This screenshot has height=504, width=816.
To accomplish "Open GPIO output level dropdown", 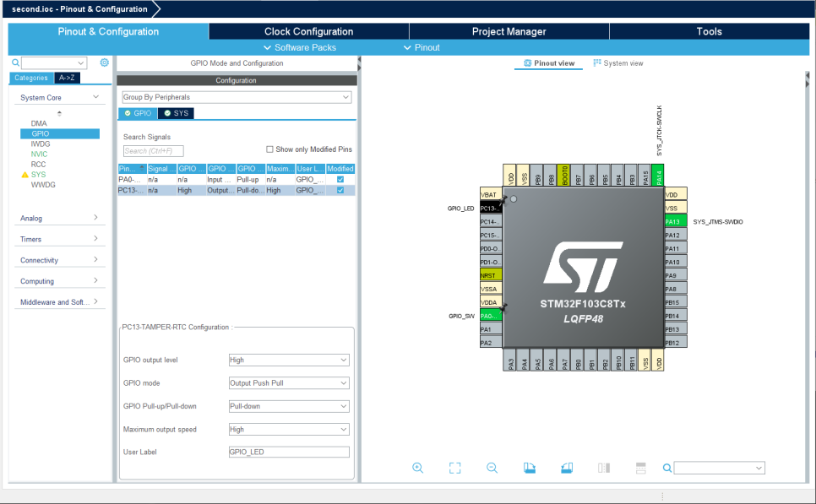I will 289,360.
